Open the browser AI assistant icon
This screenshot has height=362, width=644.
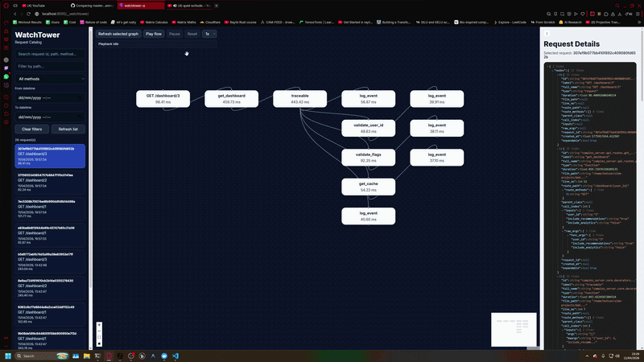(x=629, y=14)
